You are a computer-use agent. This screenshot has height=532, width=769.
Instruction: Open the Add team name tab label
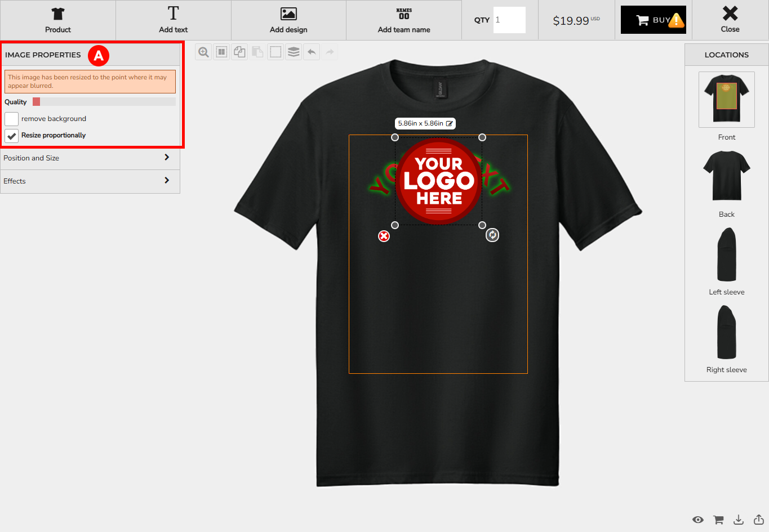tap(404, 30)
